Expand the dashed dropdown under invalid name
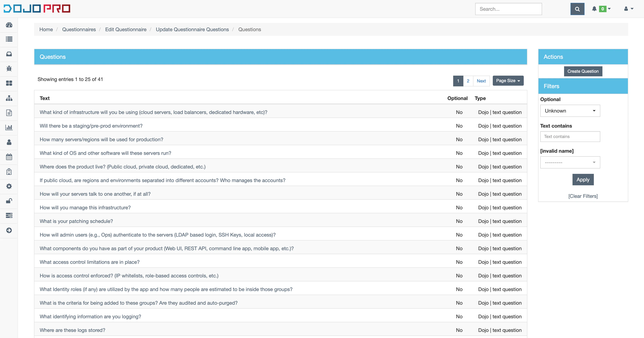 (x=570, y=162)
